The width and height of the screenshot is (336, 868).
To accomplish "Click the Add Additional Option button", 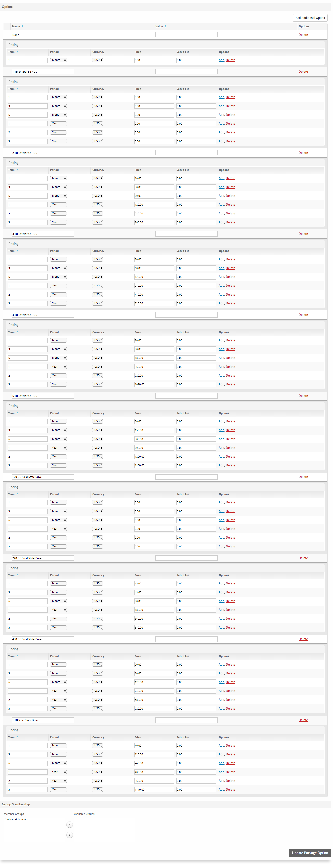I will (x=310, y=18).
